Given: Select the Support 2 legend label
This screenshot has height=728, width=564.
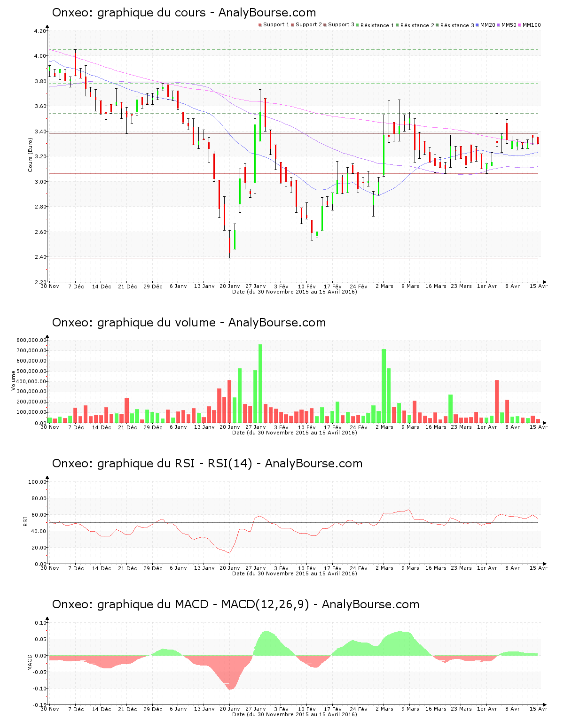Looking at the screenshot, I should click(309, 25).
